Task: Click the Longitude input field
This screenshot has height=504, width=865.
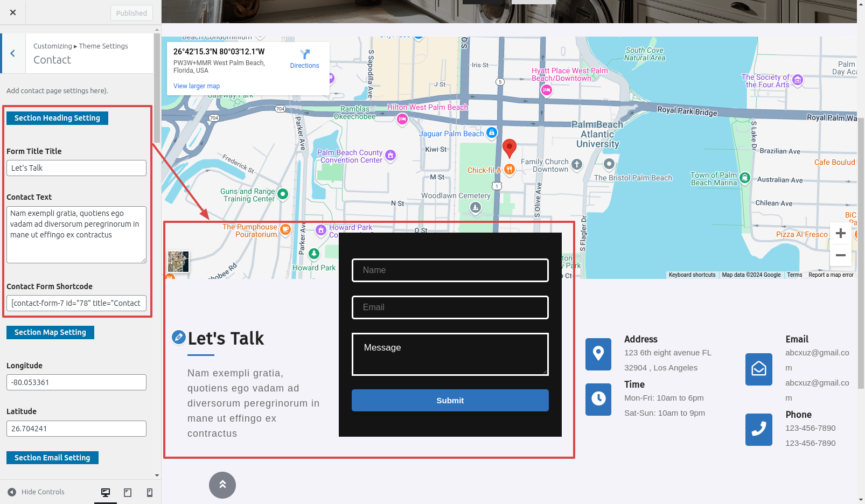Action: (x=76, y=382)
